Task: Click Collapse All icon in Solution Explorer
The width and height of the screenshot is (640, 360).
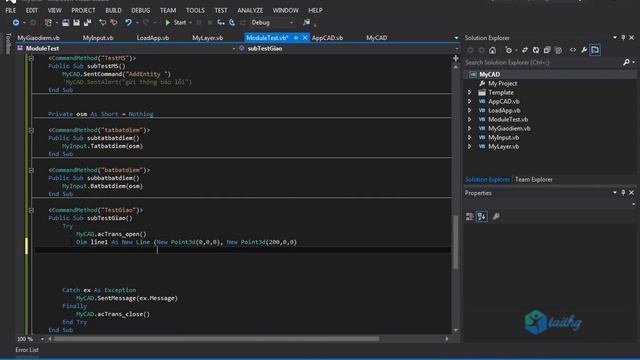Action: (547, 50)
